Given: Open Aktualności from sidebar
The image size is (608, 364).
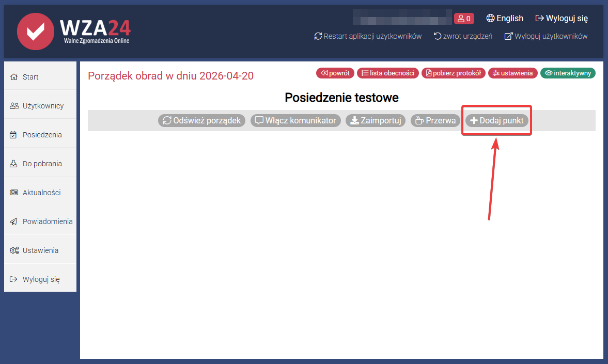Looking at the screenshot, I should [x=41, y=193].
